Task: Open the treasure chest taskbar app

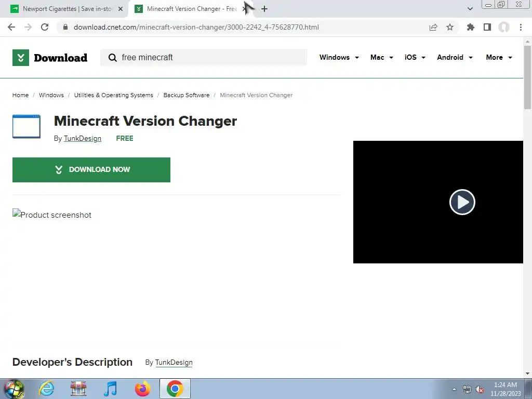Action: [x=78, y=389]
